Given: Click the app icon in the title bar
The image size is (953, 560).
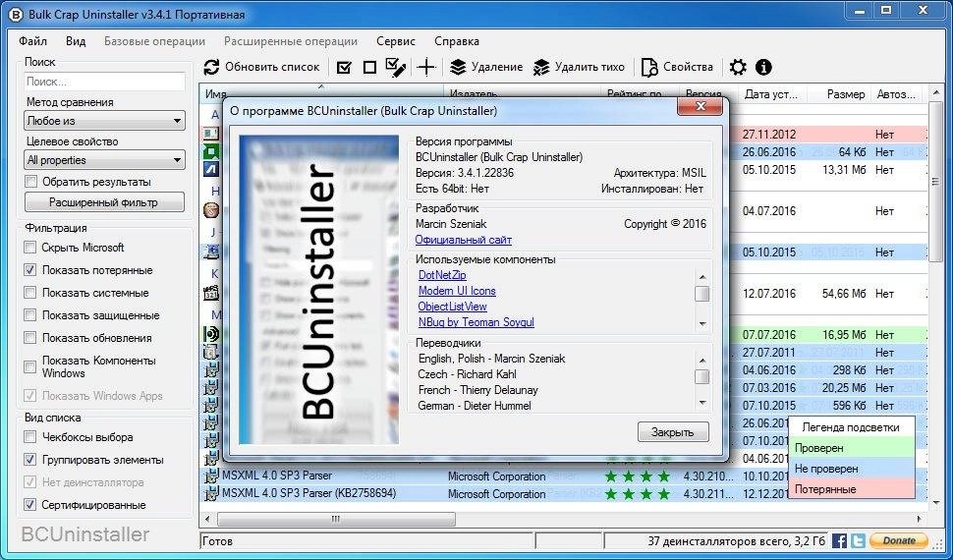Looking at the screenshot, I should coord(15,14).
